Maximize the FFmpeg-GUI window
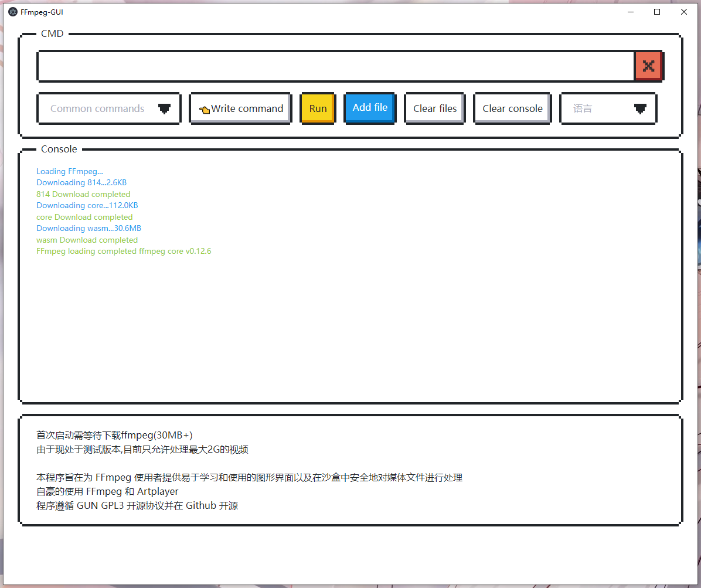Image resolution: width=701 pixels, height=588 pixels. [656, 12]
